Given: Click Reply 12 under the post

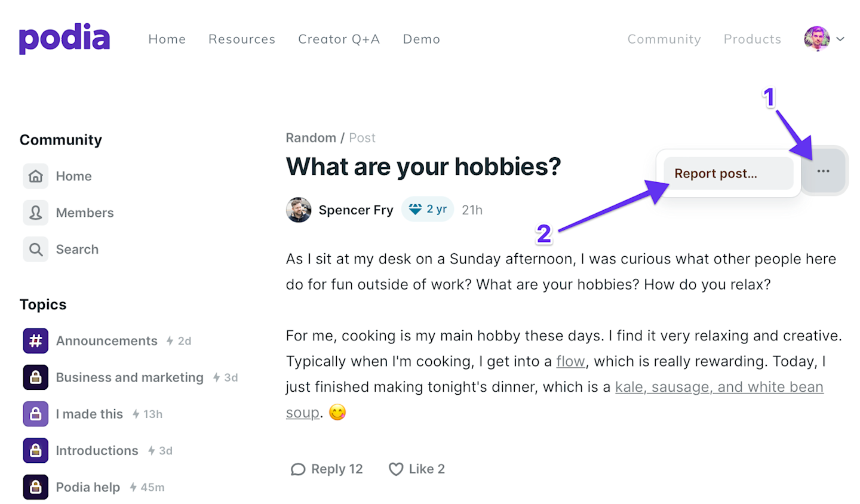Looking at the screenshot, I should point(327,469).
